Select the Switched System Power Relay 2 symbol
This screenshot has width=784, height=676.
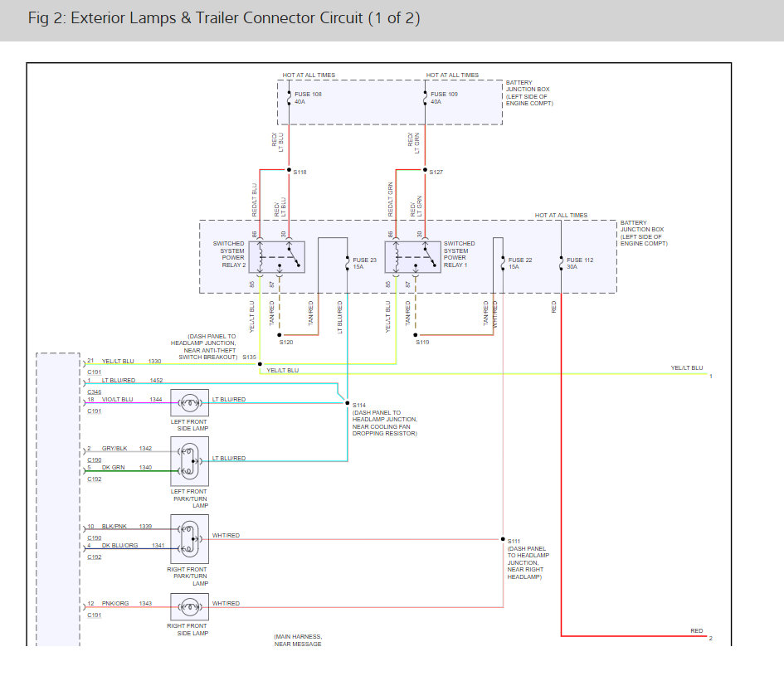(276, 257)
